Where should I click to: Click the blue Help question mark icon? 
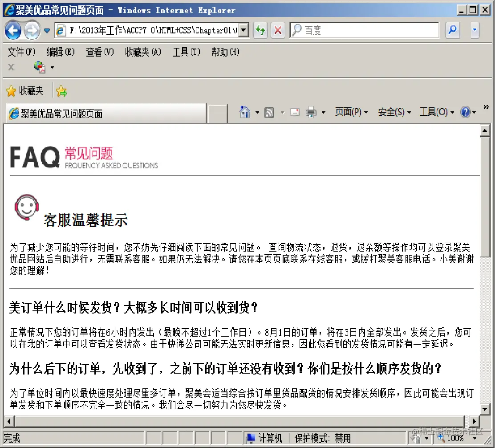pos(466,112)
